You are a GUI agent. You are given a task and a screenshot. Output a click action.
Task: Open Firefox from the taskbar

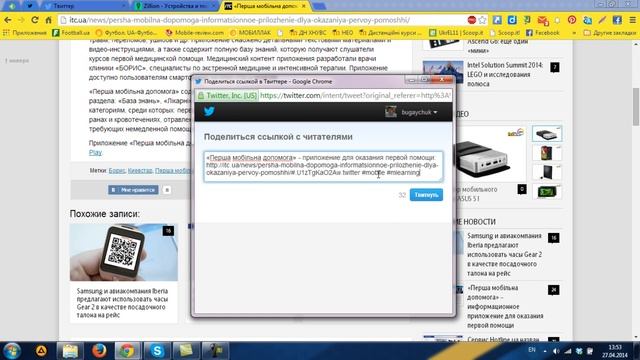99,351
